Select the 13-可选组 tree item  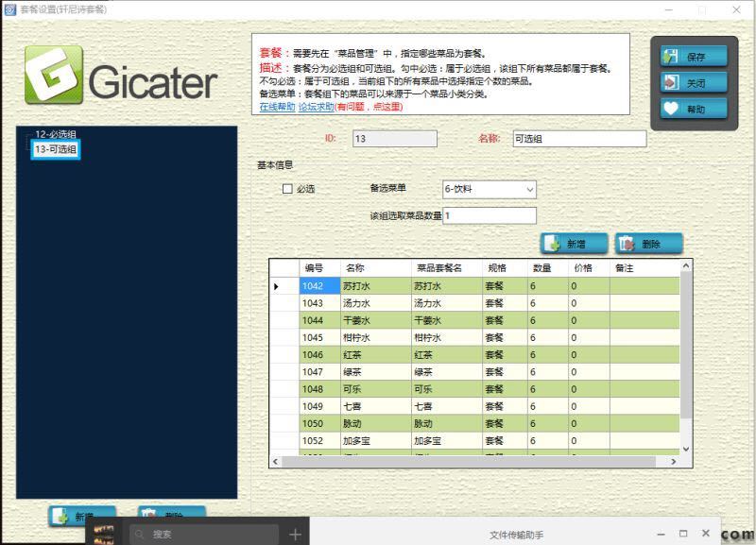pos(56,149)
